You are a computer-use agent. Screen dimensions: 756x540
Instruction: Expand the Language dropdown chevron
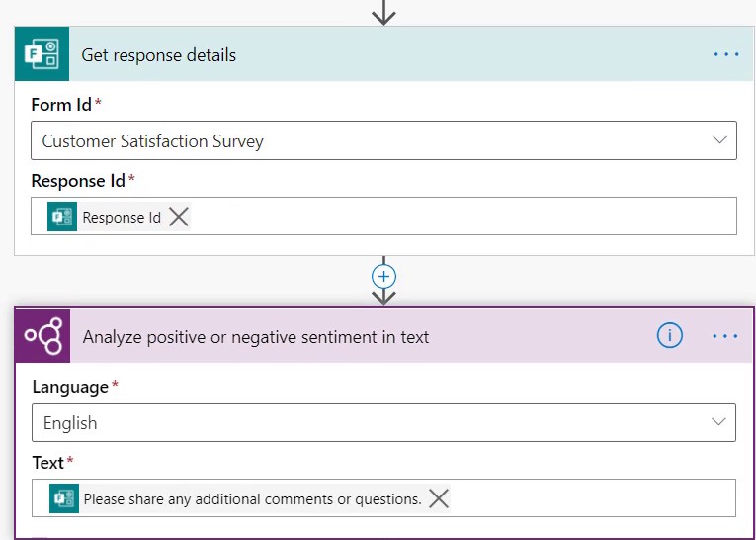pos(718,421)
